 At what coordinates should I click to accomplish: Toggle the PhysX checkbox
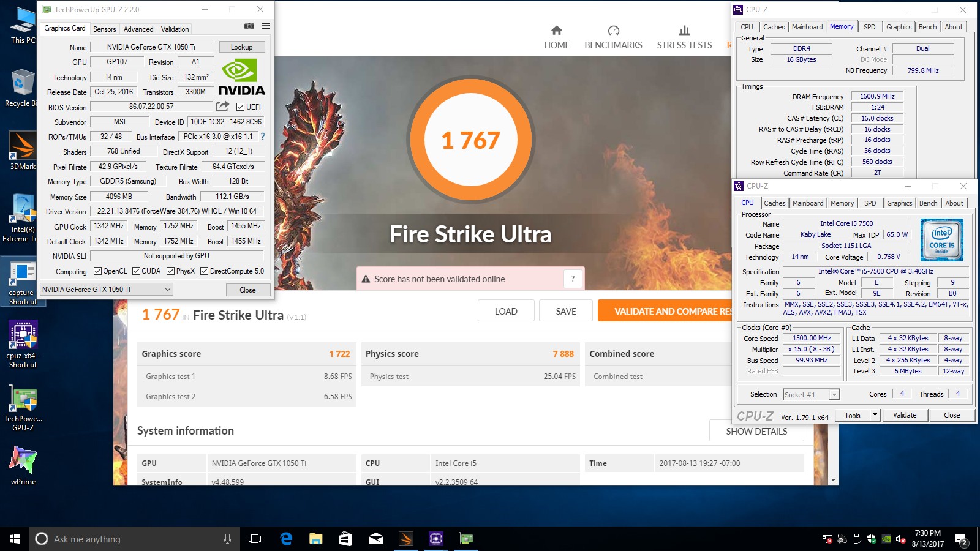[170, 271]
